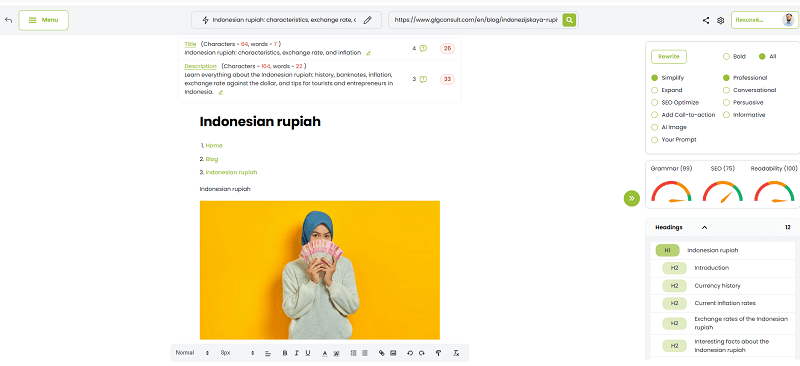The image size is (800, 366).
Task: Open the text alignment dropdown
Action: [x=268, y=353]
